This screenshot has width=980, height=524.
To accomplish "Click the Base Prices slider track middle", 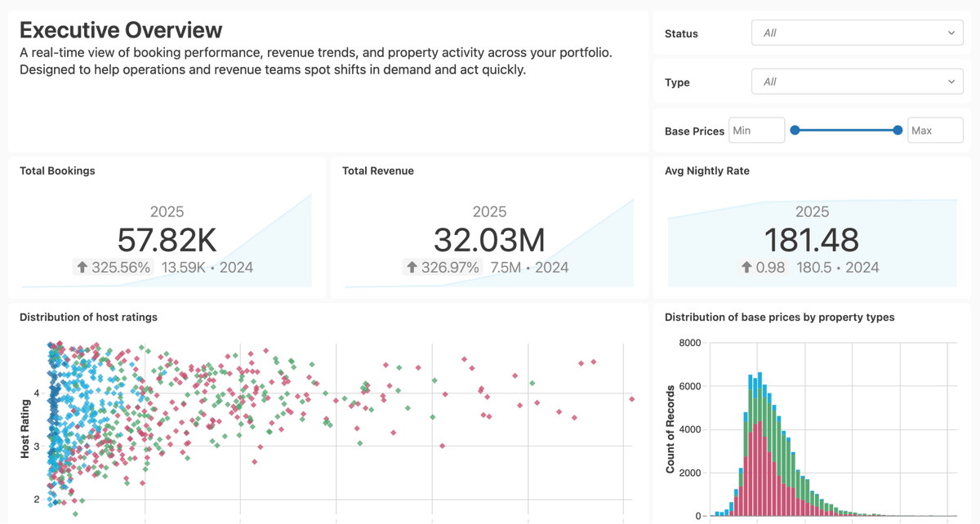I will 846,130.
